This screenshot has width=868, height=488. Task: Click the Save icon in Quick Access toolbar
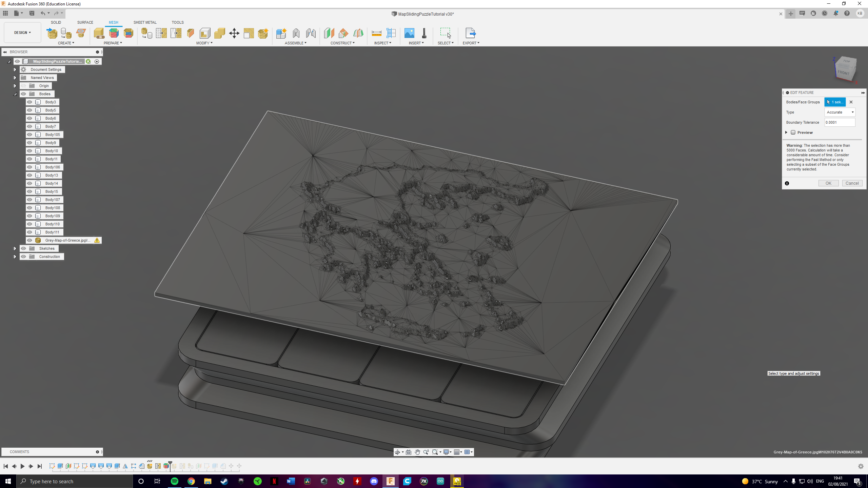pyautogui.click(x=32, y=13)
